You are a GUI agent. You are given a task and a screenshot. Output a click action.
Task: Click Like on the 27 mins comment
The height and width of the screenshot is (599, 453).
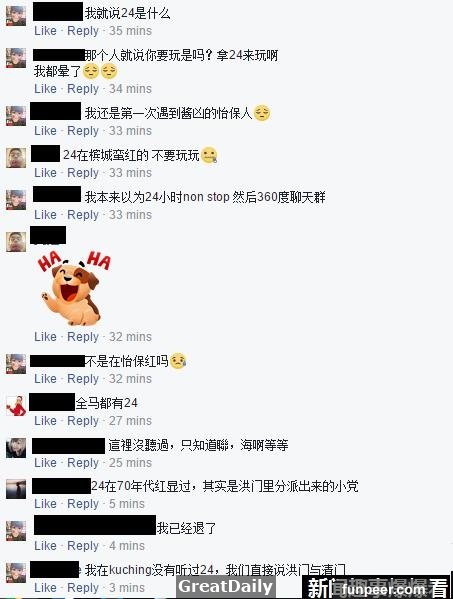pos(45,421)
